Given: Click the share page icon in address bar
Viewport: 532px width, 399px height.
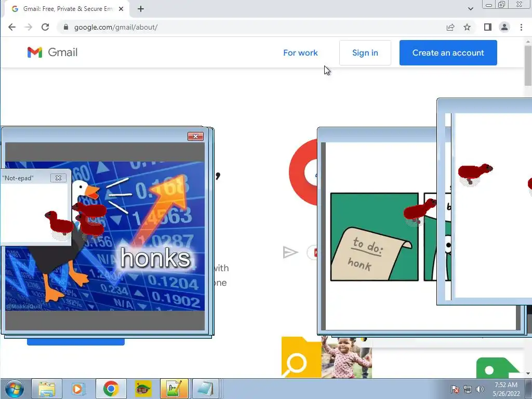Looking at the screenshot, I should coord(450,27).
